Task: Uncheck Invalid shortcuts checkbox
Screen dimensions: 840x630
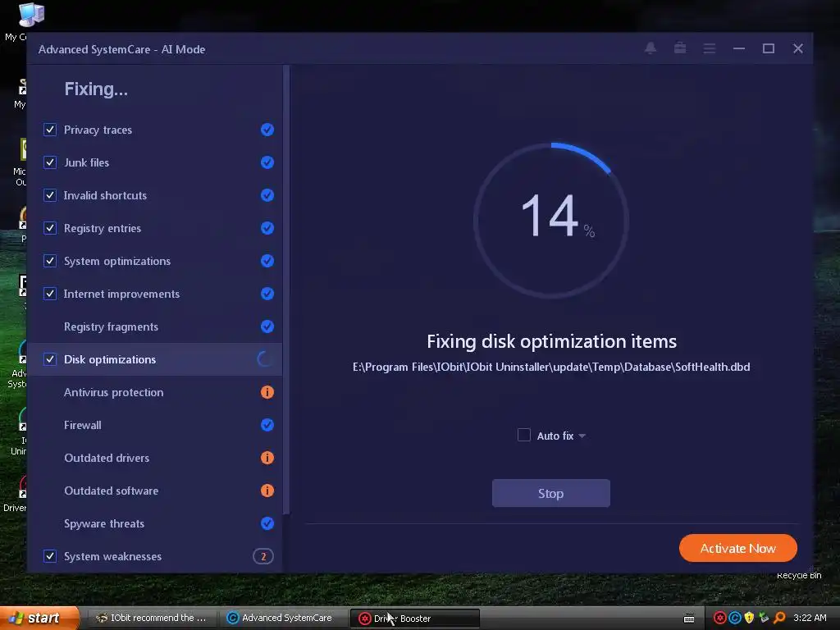Action: coord(50,195)
